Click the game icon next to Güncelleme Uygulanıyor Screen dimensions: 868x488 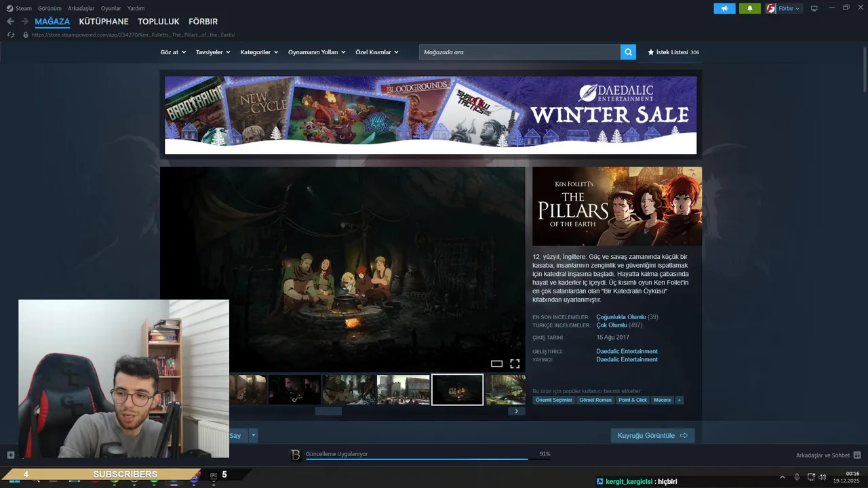pyautogui.click(x=295, y=455)
